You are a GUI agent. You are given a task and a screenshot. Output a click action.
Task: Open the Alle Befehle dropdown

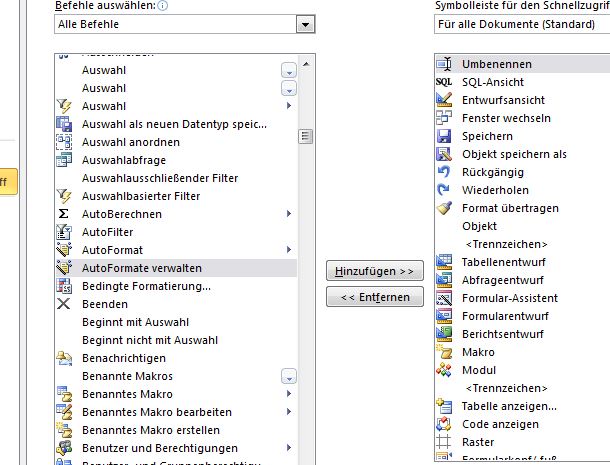(305, 25)
